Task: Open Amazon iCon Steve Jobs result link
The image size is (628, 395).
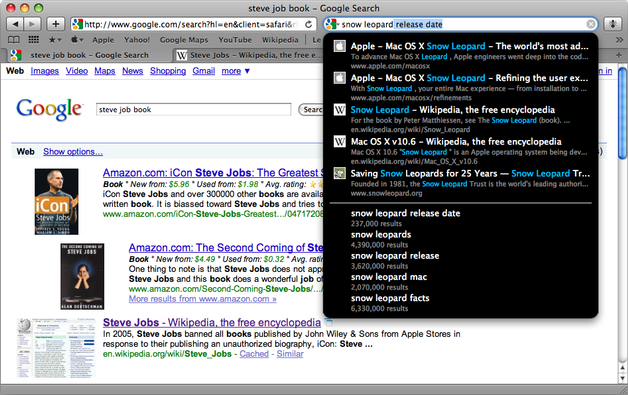Action: point(213,173)
